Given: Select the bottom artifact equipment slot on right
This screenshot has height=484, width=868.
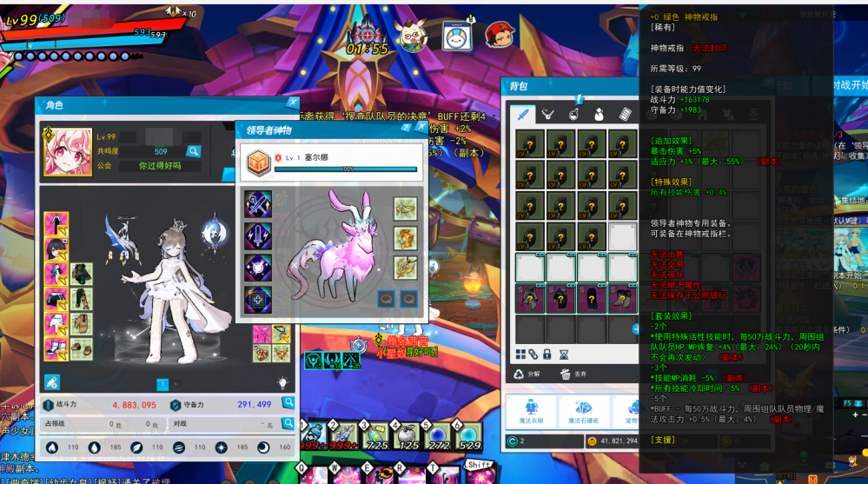Looking at the screenshot, I should click(405, 268).
